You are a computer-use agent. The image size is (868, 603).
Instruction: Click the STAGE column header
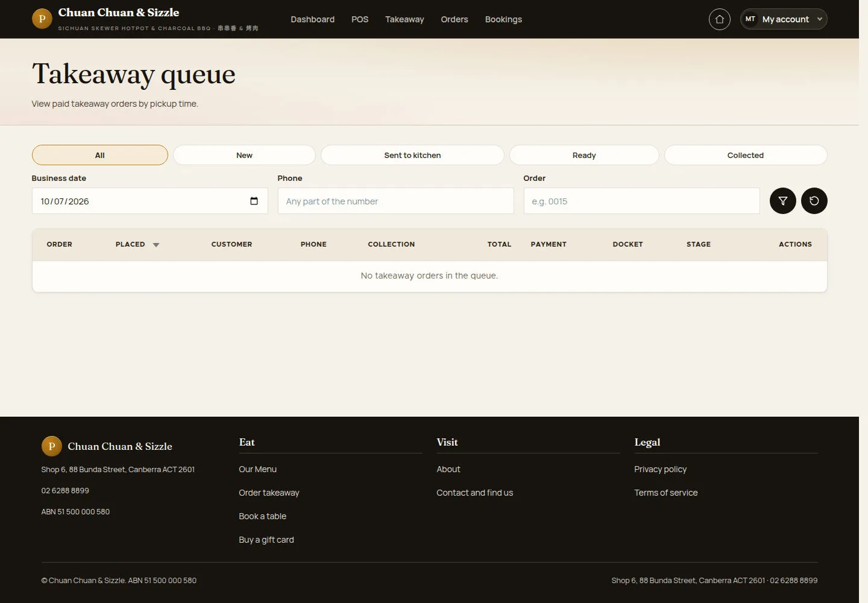pyautogui.click(x=698, y=244)
